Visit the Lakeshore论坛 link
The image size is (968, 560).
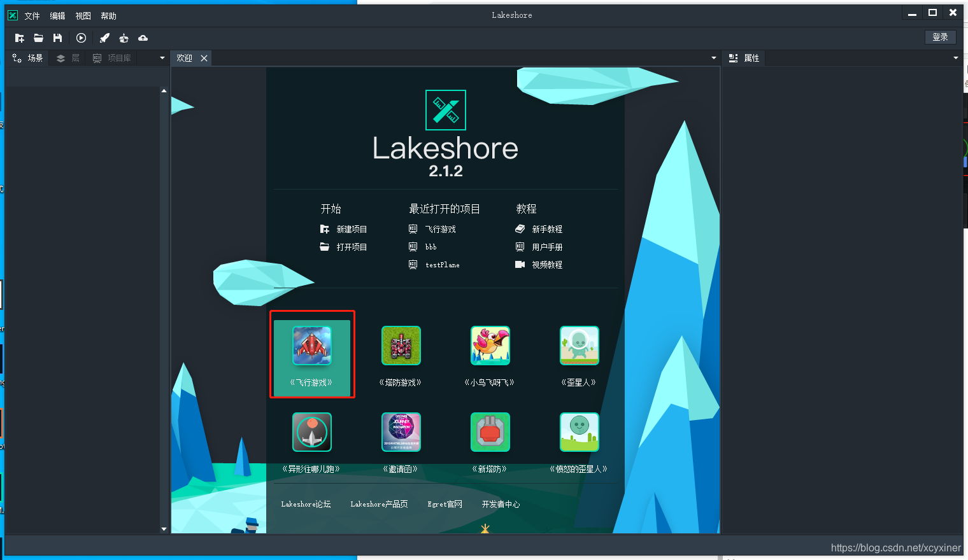[x=306, y=504]
